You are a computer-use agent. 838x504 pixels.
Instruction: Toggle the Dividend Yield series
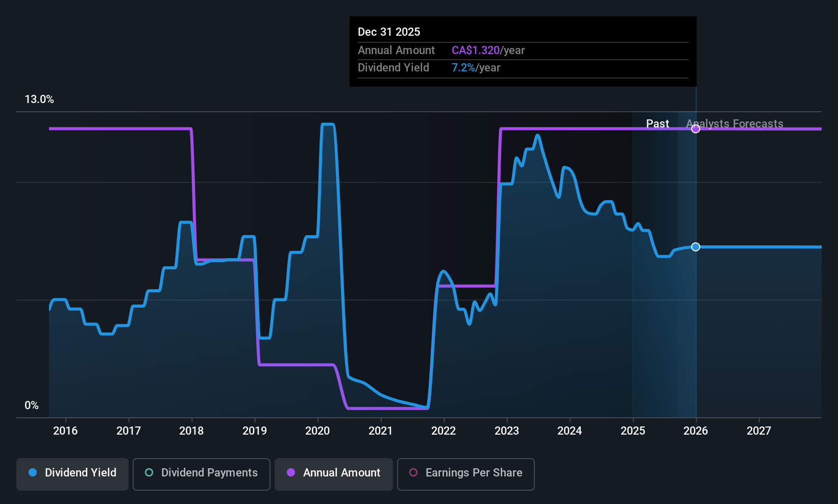[72, 474]
